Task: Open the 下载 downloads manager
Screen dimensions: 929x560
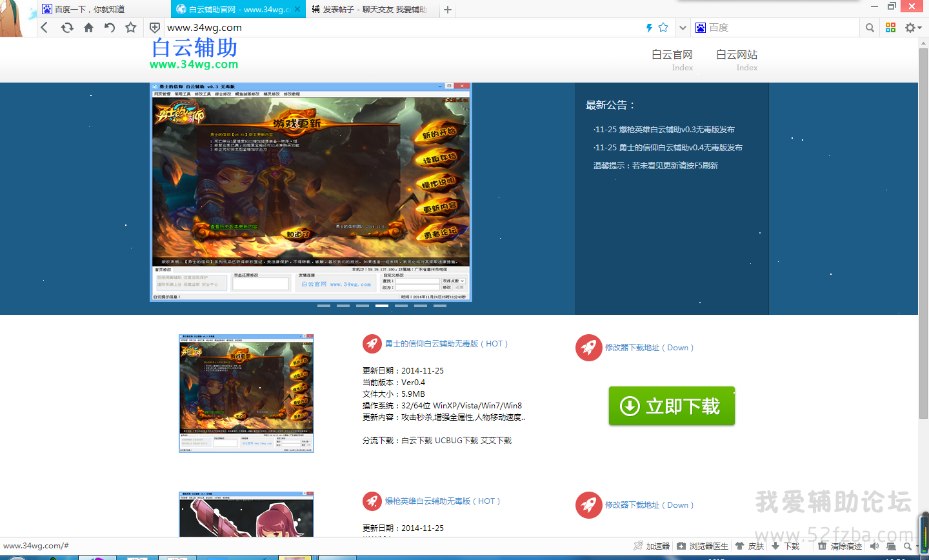Action: point(785,546)
